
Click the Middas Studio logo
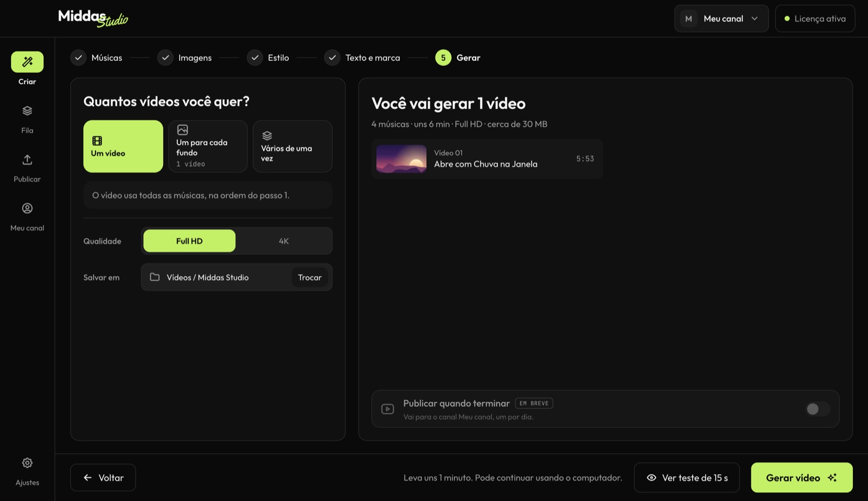pos(93,18)
